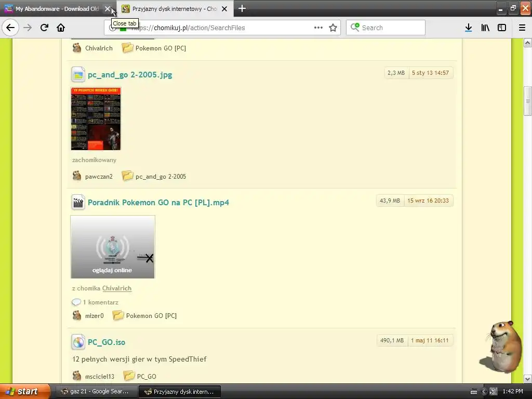Click the animated hamster mascot
The width and height of the screenshot is (532, 399).
501,347
